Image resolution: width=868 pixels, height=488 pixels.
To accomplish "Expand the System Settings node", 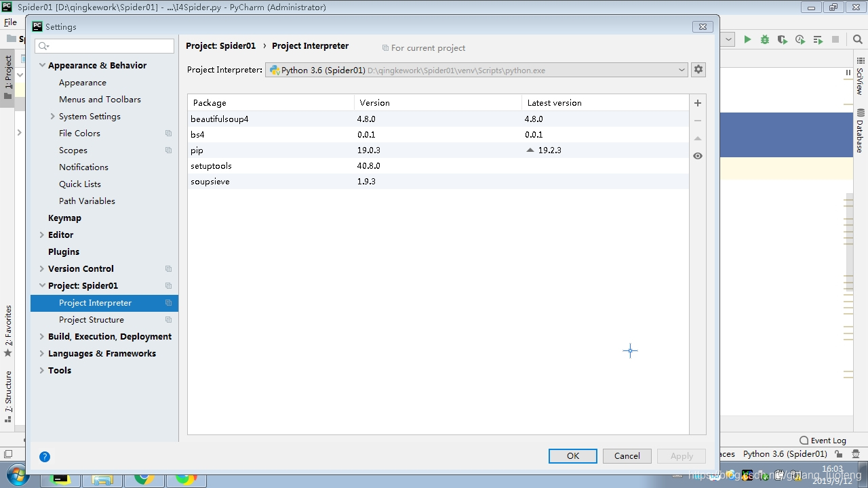I will click(x=53, y=117).
